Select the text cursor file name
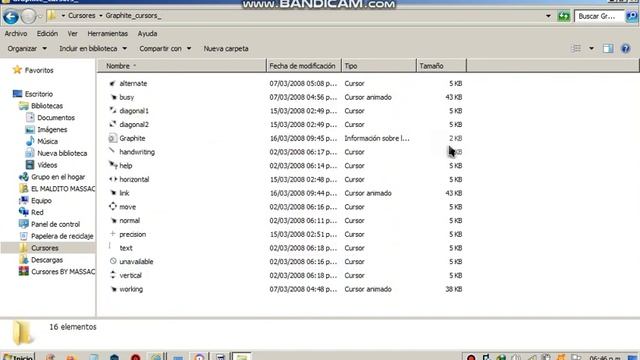Screen dimensions: 640x360 (x=126, y=248)
